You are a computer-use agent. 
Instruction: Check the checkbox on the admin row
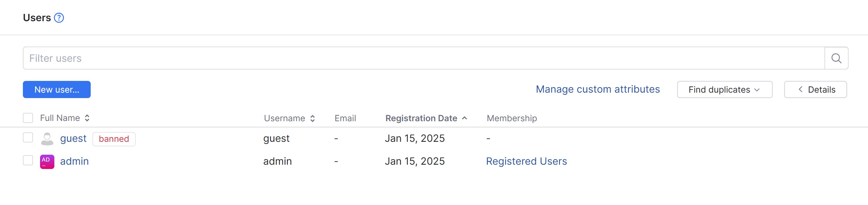point(28,161)
